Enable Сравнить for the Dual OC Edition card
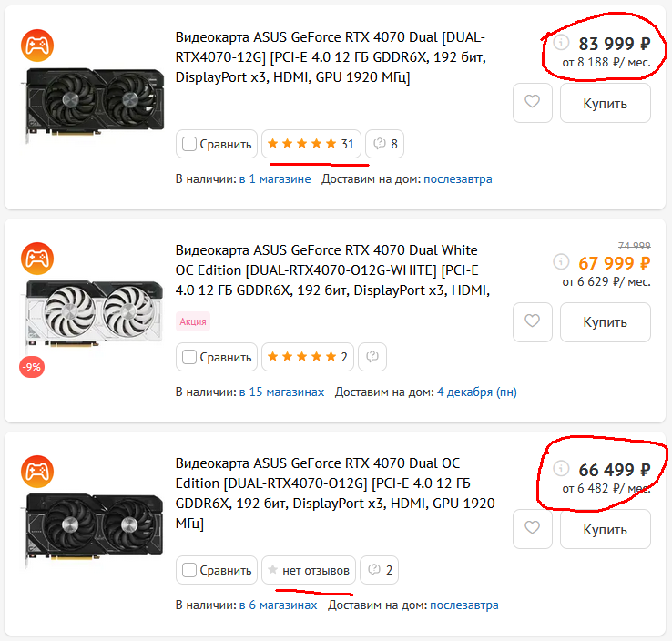Image resolution: width=672 pixels, height=641 pixels. click(189, 570)
